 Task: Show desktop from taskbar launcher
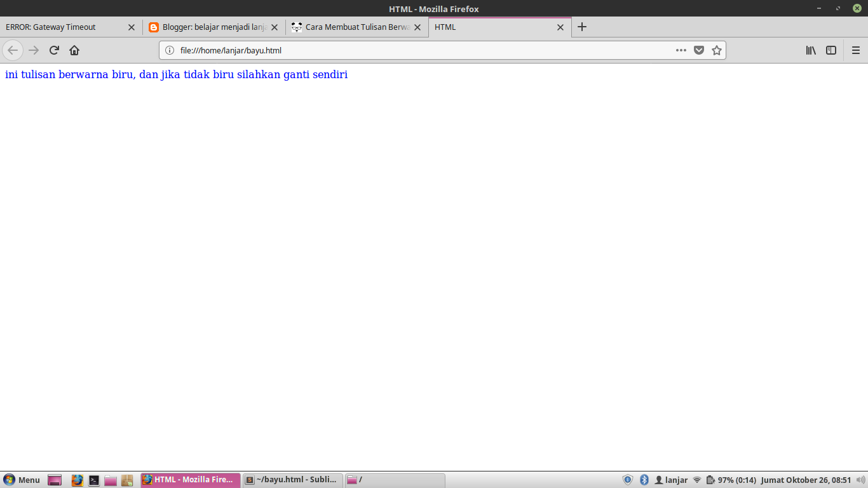pos(55,480)
